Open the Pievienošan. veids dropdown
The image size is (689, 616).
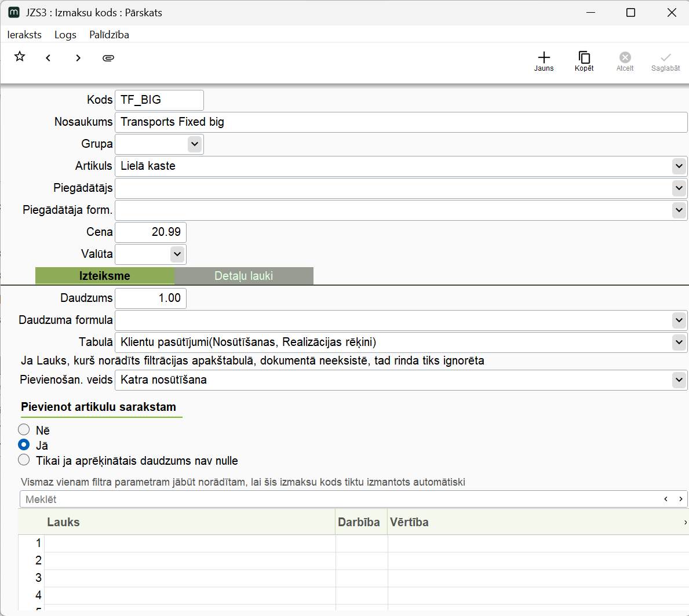(x=679, y=380)
